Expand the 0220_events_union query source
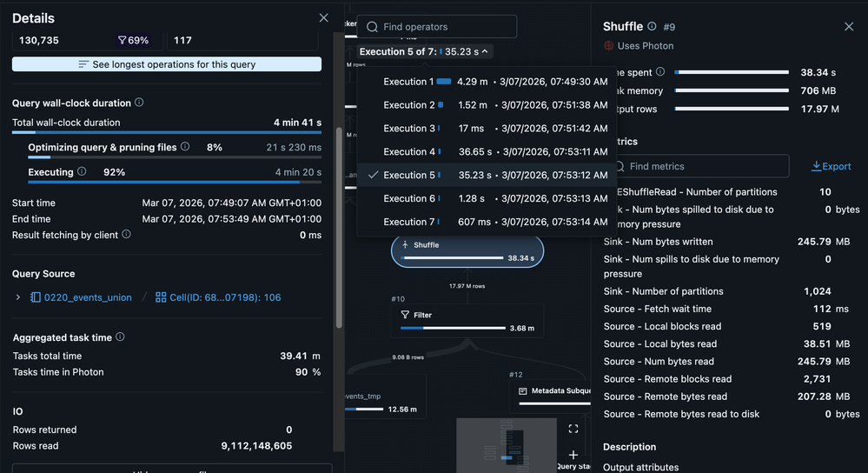This screenshot has height=473, width=868. pos(18,297)
